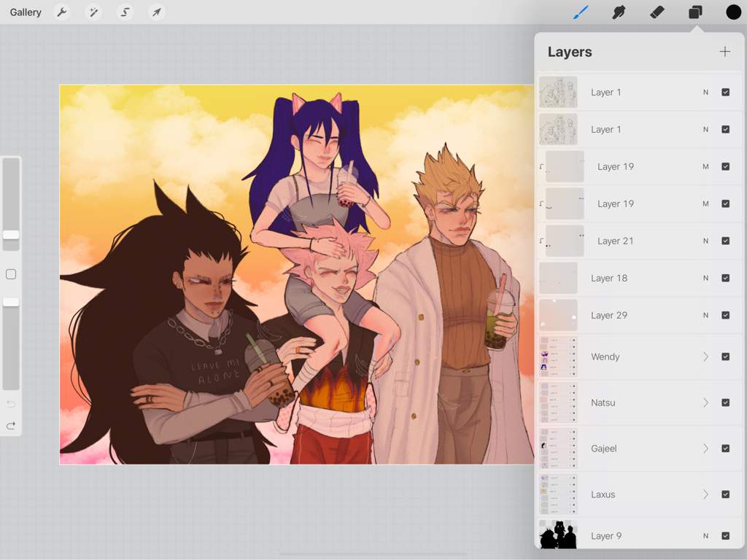
Task: Select the 'Gajeel' group name
Action: point(603,448)
